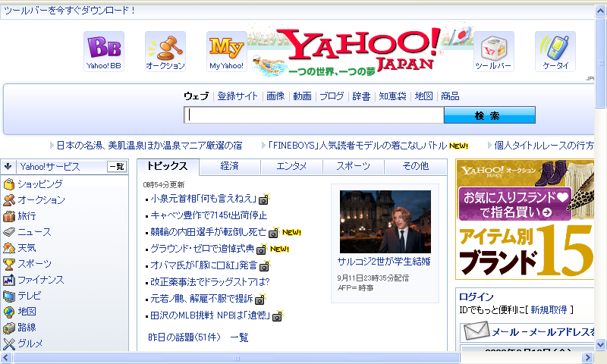Open the ツールバーを今すぐダウンロード link

coord(70,11)
